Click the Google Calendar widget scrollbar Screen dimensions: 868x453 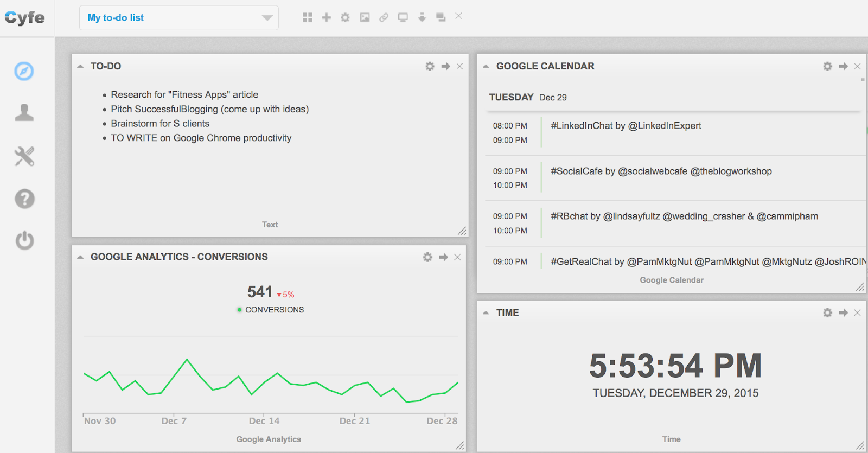(x=863, y=80)
